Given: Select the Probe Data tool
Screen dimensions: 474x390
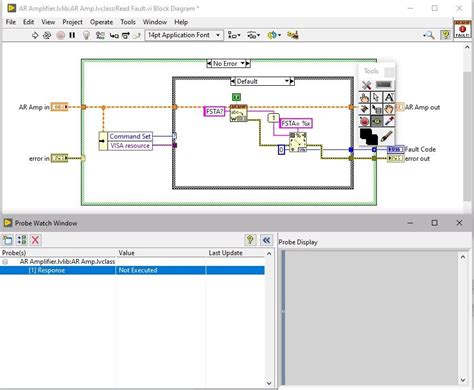Looking at the screenshot, I should (x=377, y=121).
